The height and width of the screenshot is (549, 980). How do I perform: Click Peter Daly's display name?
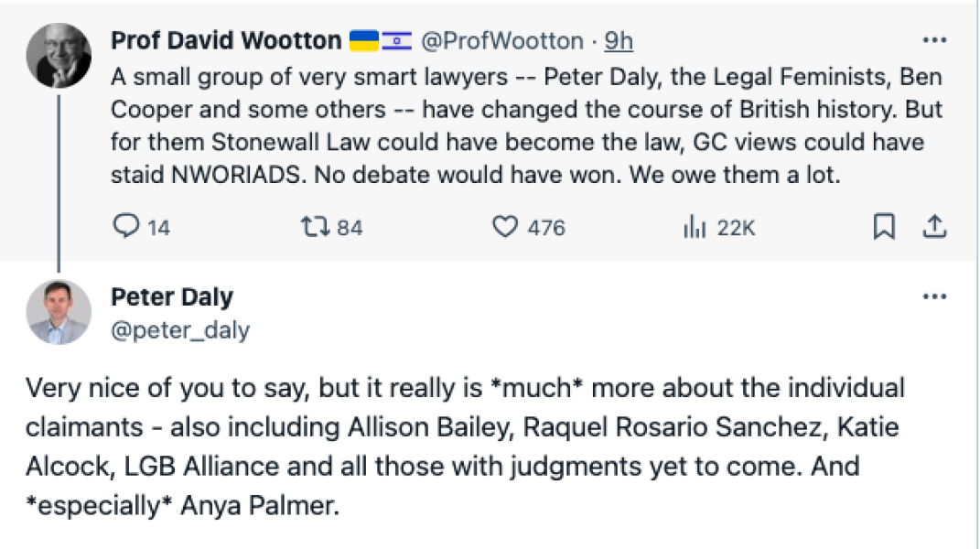pos(172,296)
